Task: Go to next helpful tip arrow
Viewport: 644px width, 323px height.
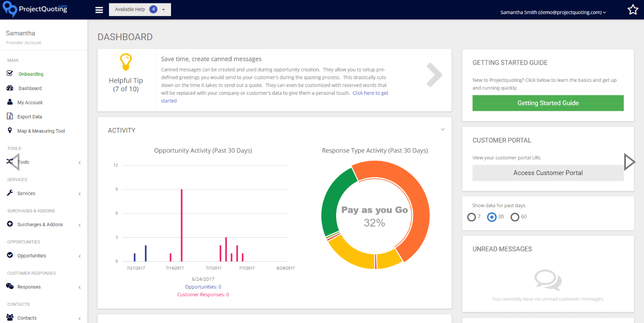Action: (434, 75)
